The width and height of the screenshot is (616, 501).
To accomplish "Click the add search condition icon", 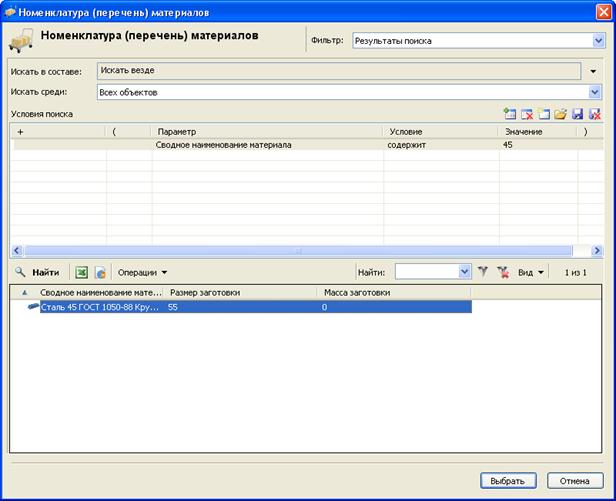I will pos(511,115).
